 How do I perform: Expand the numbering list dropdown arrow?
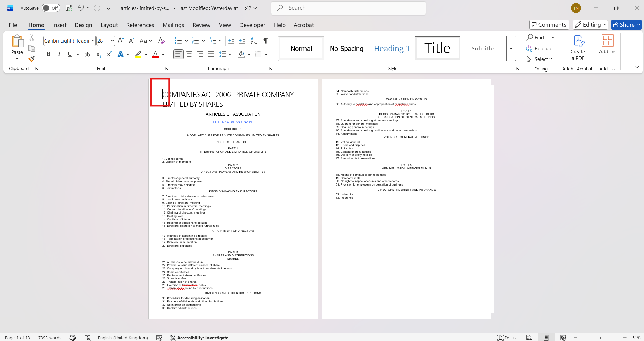point(203,41)
